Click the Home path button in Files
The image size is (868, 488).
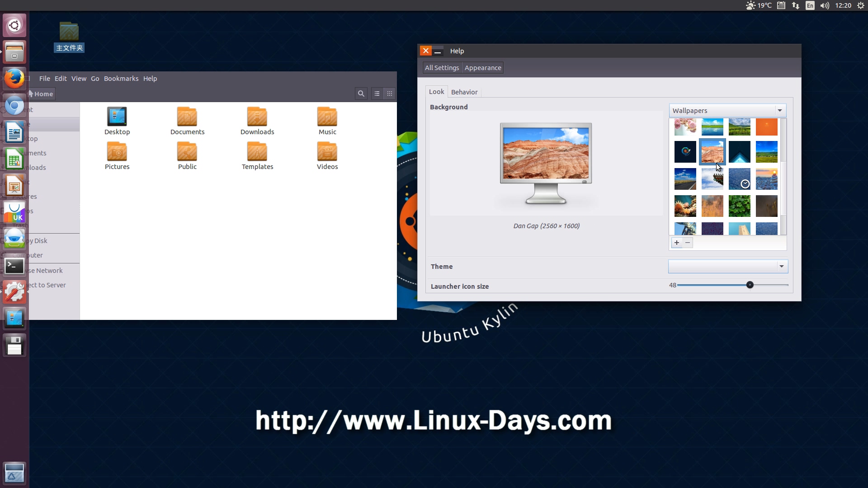[41, 94]
